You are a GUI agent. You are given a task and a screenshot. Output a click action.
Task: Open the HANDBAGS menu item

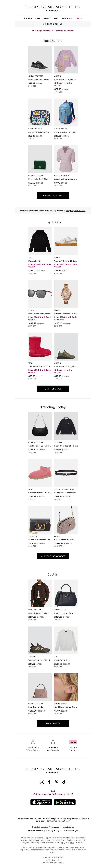[67, 19]
